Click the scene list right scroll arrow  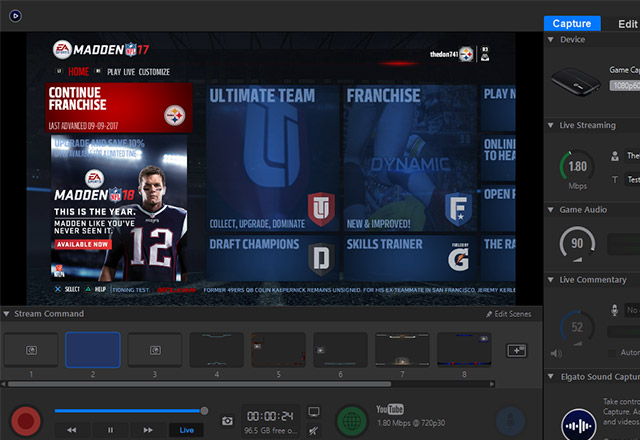click(492, 384)
